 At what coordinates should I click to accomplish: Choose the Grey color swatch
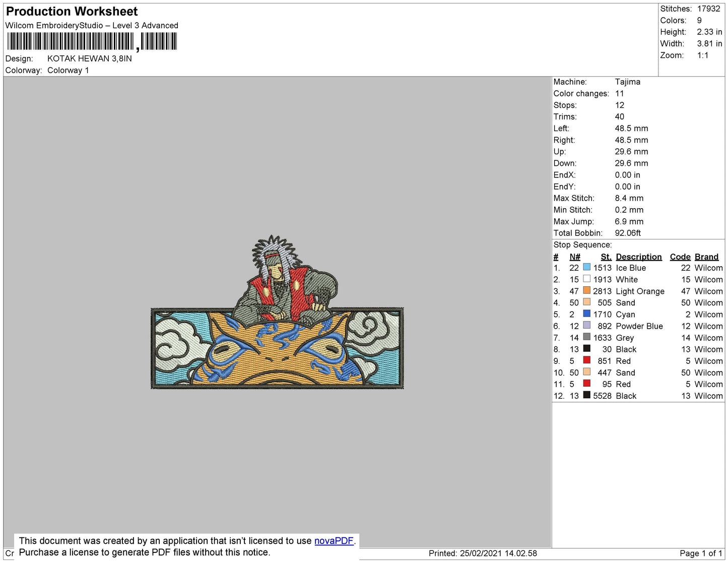point(586,337)
